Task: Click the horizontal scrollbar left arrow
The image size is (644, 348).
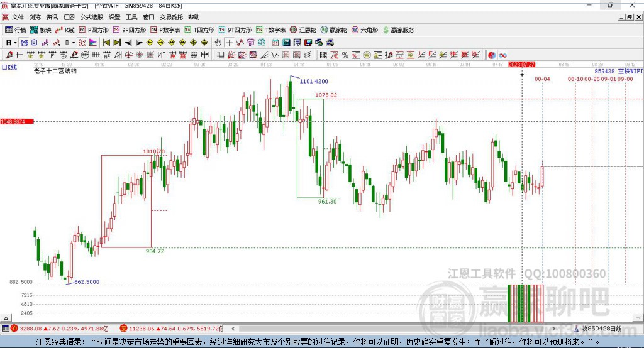Action: [x=233, y=329]
